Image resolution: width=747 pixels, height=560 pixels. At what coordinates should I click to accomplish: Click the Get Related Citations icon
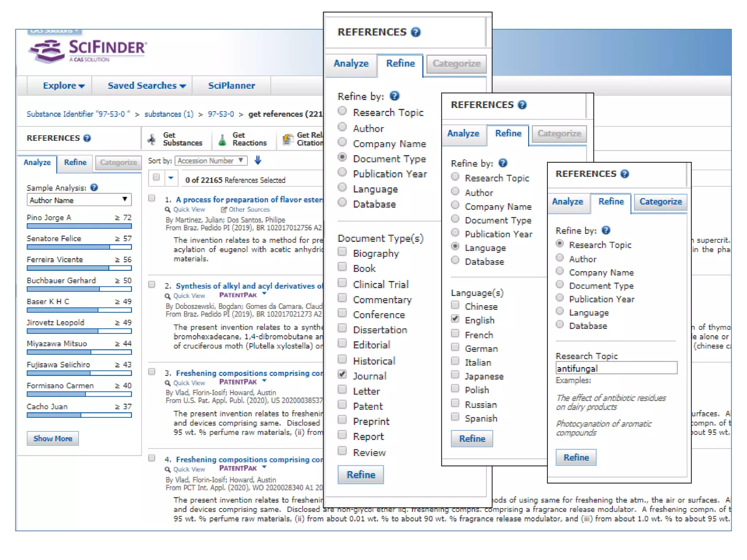coord(288,139)
